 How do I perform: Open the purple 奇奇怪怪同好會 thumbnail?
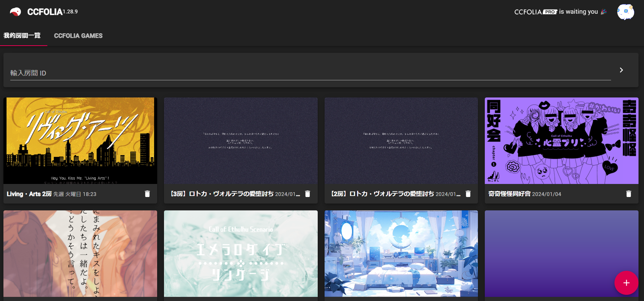coord(561,141)
